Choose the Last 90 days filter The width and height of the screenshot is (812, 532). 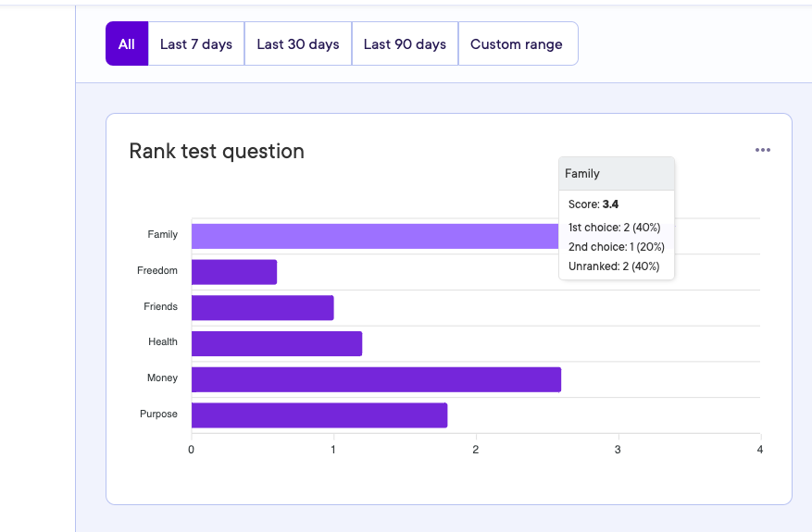pos(405,44)
